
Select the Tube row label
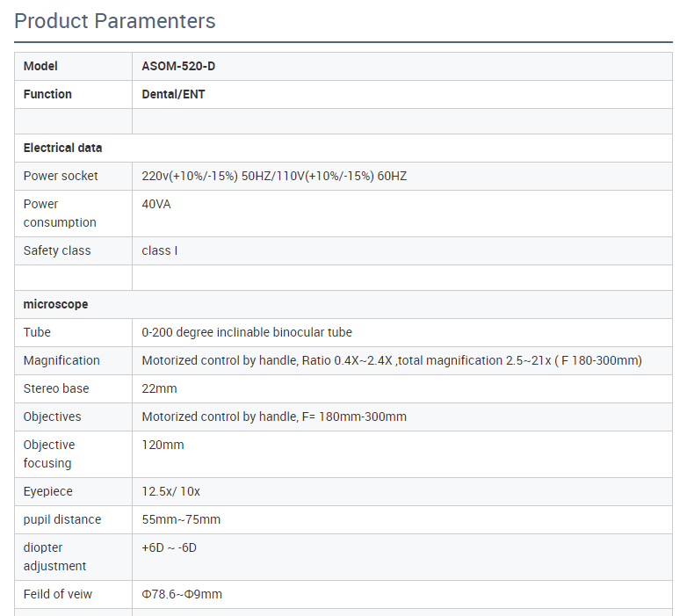coord(37,332)
